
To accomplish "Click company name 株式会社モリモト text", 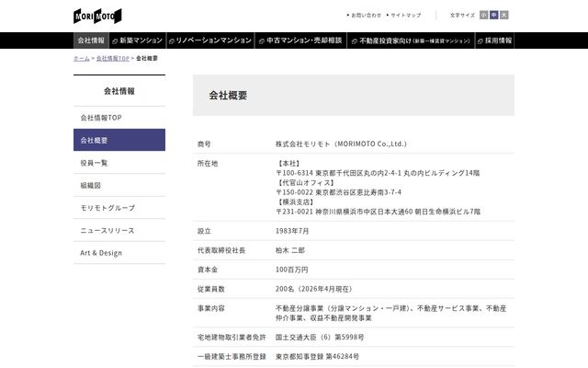I will click(341, 144).
